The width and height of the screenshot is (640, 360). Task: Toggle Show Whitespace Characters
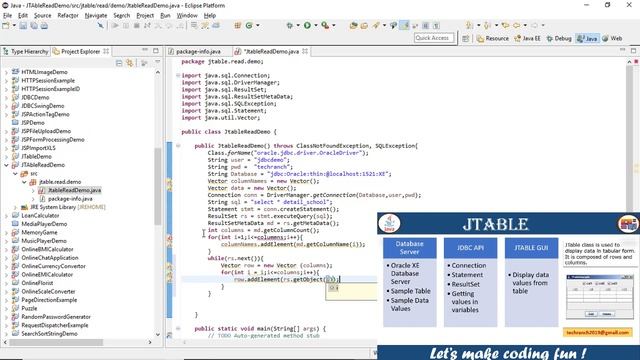436,26
